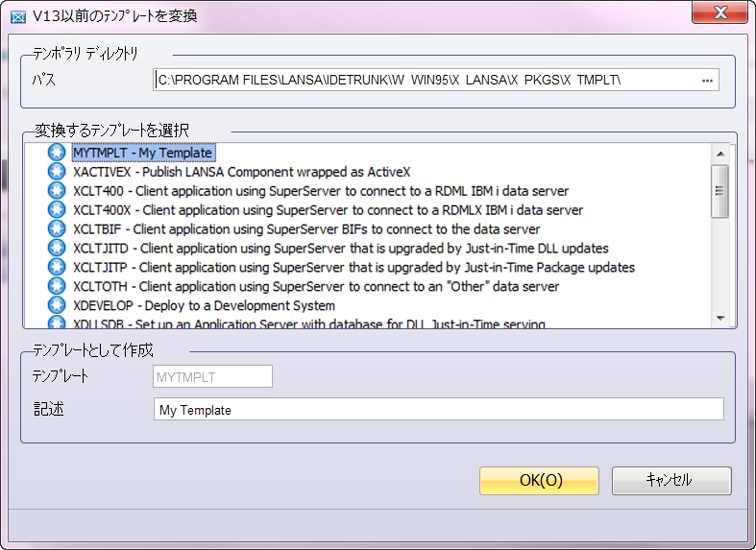756x550 pixels.
Task: Click the 記述 description field
Action: coord(439,409)
